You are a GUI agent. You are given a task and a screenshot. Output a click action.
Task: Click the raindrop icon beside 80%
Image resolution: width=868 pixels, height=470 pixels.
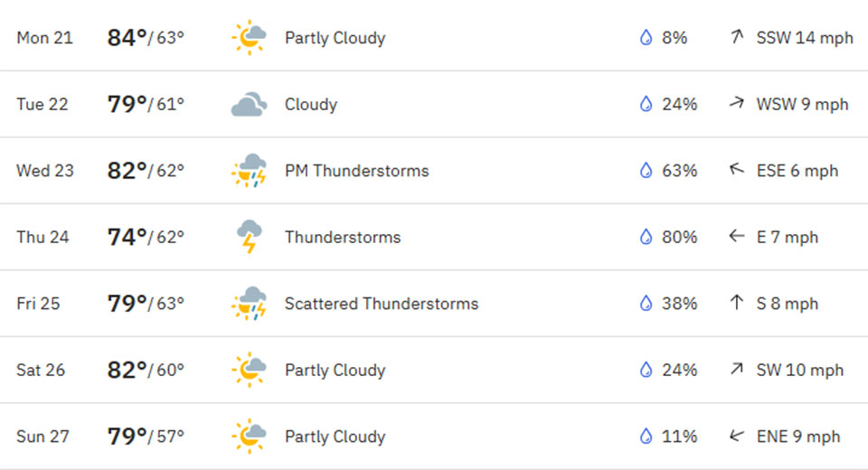coord(646,237)
